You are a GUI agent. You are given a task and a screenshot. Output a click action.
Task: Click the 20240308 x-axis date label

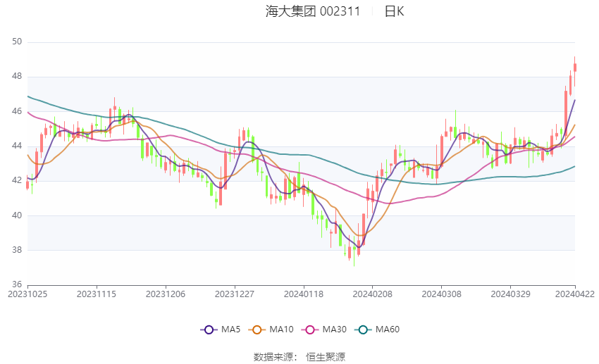tap(441, 294)
